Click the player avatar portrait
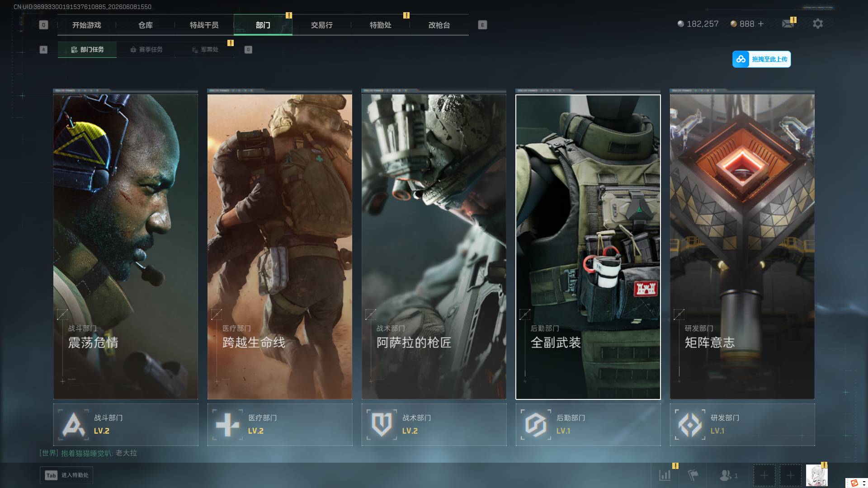 (x=817, y=475)
